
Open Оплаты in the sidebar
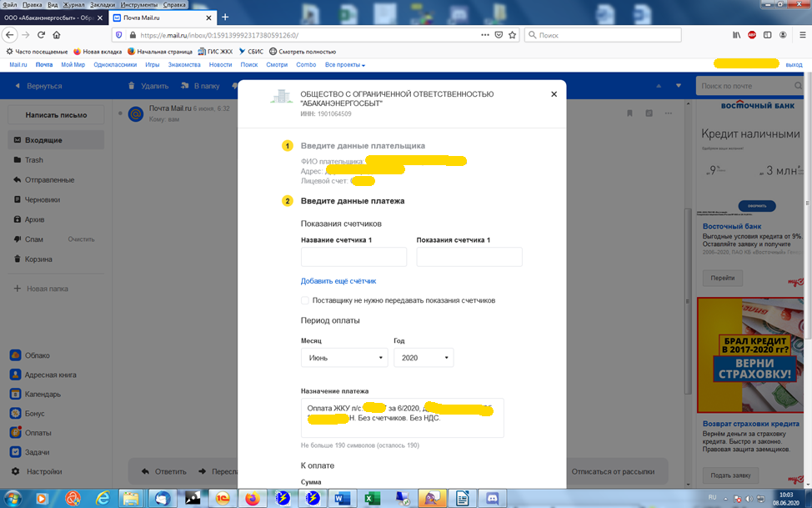click(30, 432)
